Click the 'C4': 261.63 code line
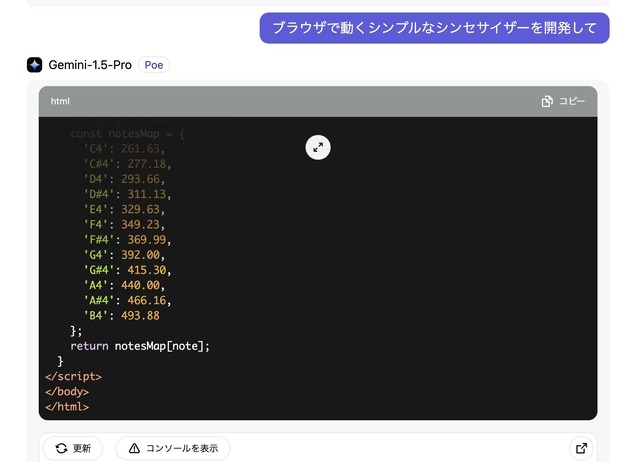Image resolution: width=640 pixels, height=462 pixels. [x=124, y=149]
